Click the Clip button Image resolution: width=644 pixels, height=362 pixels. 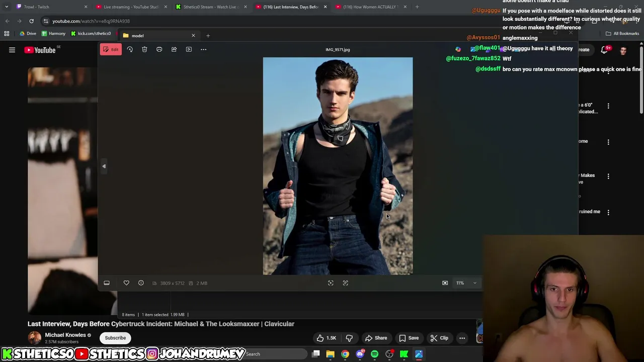[439, 338]
